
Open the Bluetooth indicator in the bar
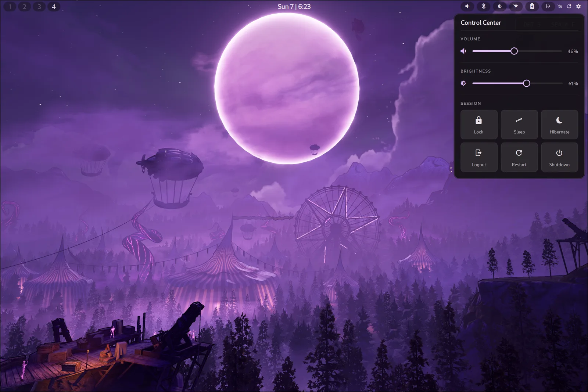tap(484, 6)
